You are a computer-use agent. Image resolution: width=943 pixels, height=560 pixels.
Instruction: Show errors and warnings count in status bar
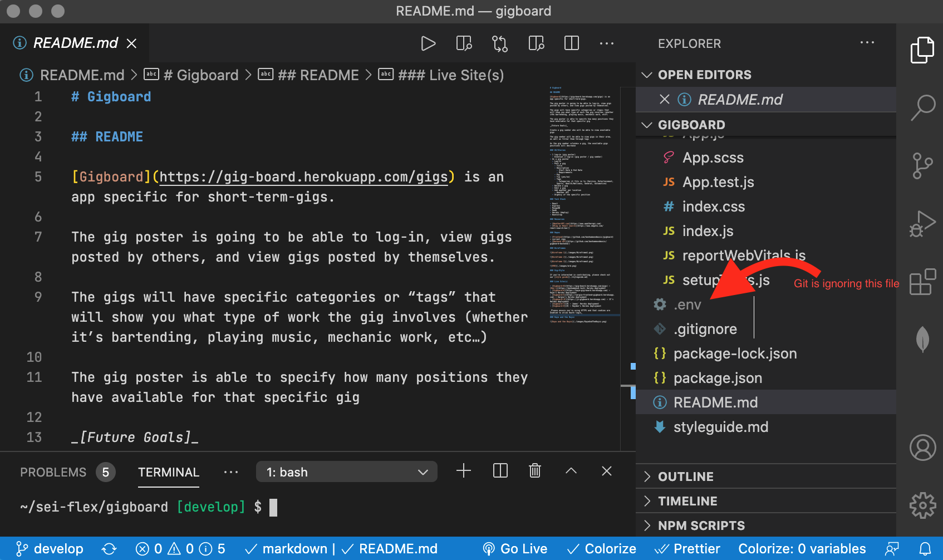point(181,549)
